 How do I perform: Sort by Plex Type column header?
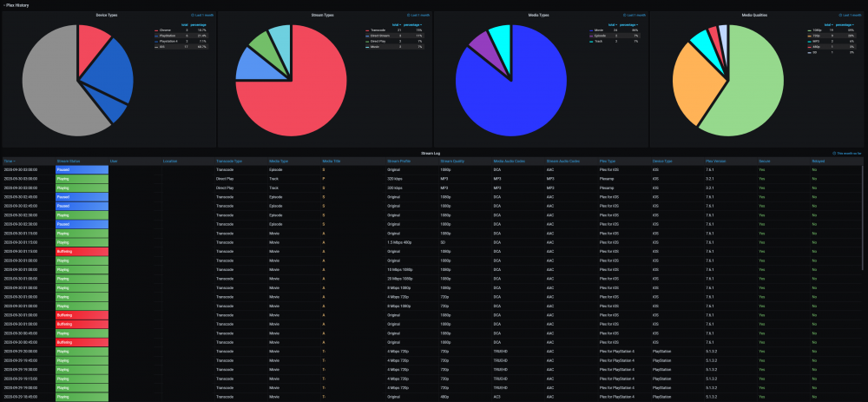coord(608,161)
